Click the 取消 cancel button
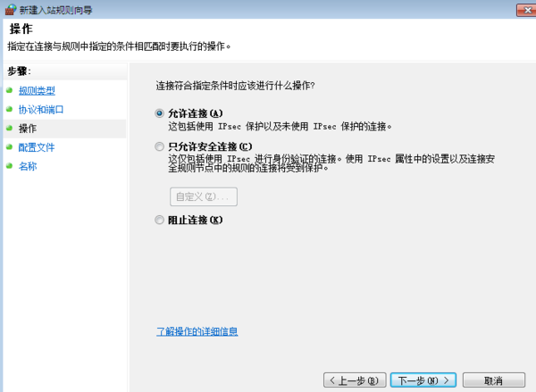 [494, 380]
